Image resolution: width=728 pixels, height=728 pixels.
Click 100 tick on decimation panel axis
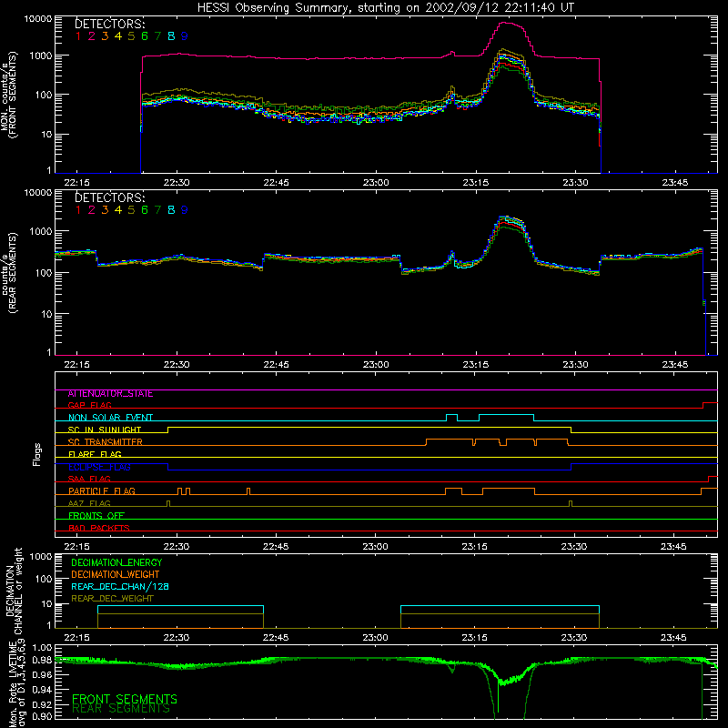click(x=45, y=579)
